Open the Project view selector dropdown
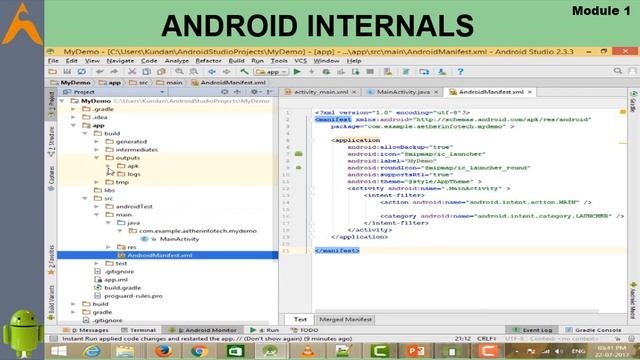Screen dimensions: 640x360 114,92
